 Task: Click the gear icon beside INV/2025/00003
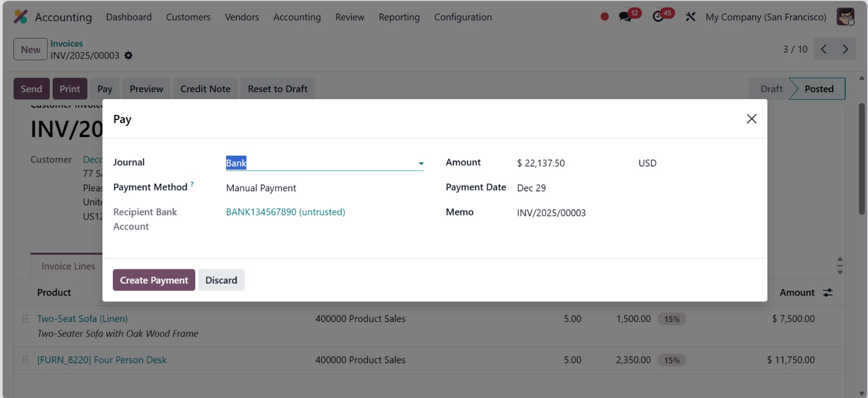(129, 55)
